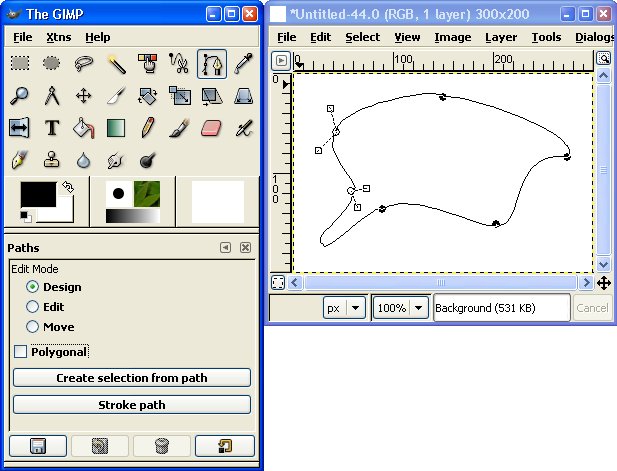Select the Fuzzy Select magic wand tool
The width and height of the screenshot is (617, 471).
[116, 63]
